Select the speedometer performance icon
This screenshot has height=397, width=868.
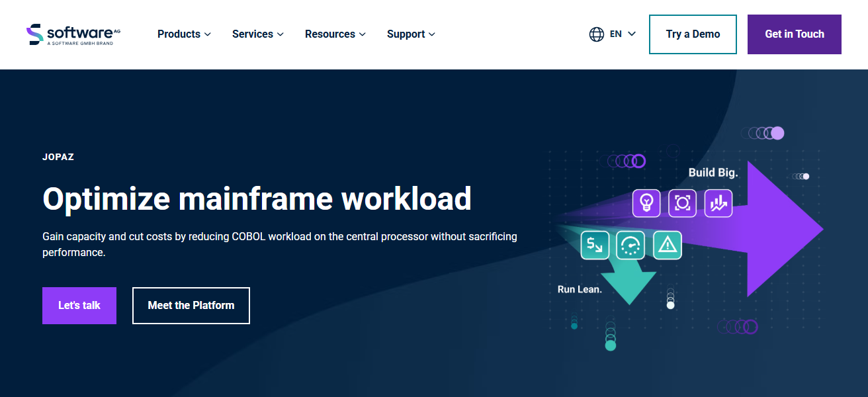click(x=631, y=245)
